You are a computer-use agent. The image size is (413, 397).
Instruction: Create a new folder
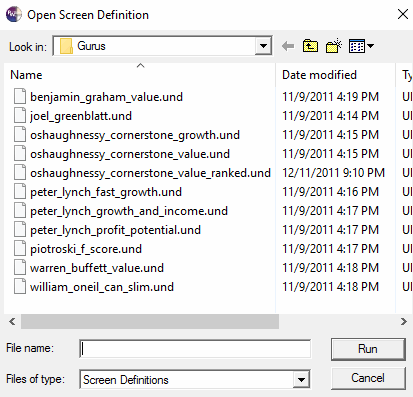pos(334,46)
